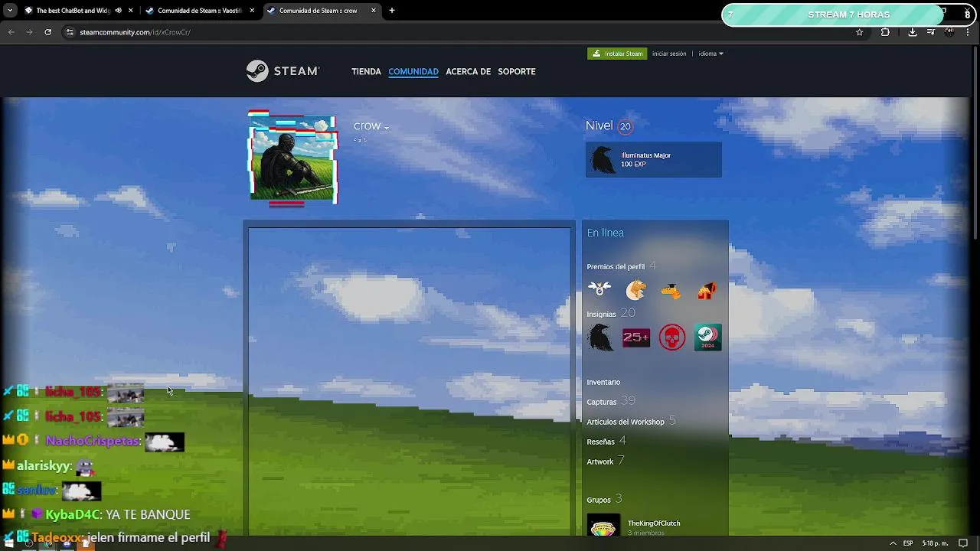Go forward in browser history
The height and width of the screenshot is (551, 980).
[29, 32]
